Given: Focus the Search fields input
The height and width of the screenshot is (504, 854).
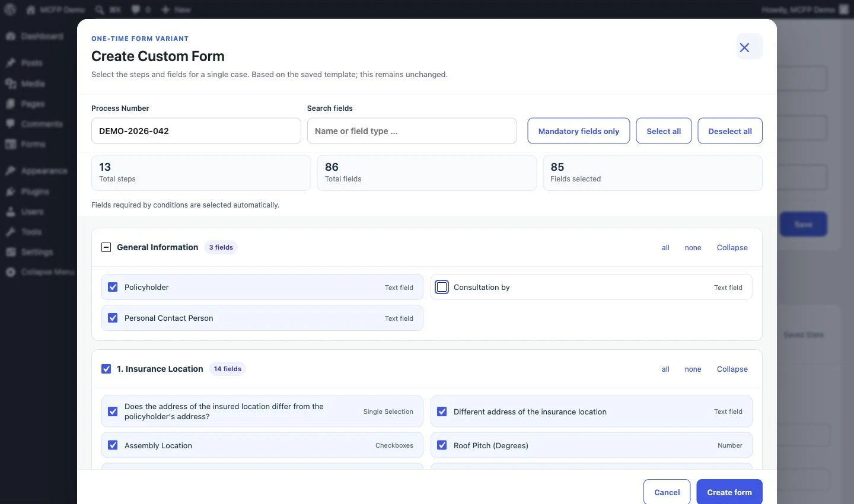Looking at the screenshot, I should (x=412, y=131).
